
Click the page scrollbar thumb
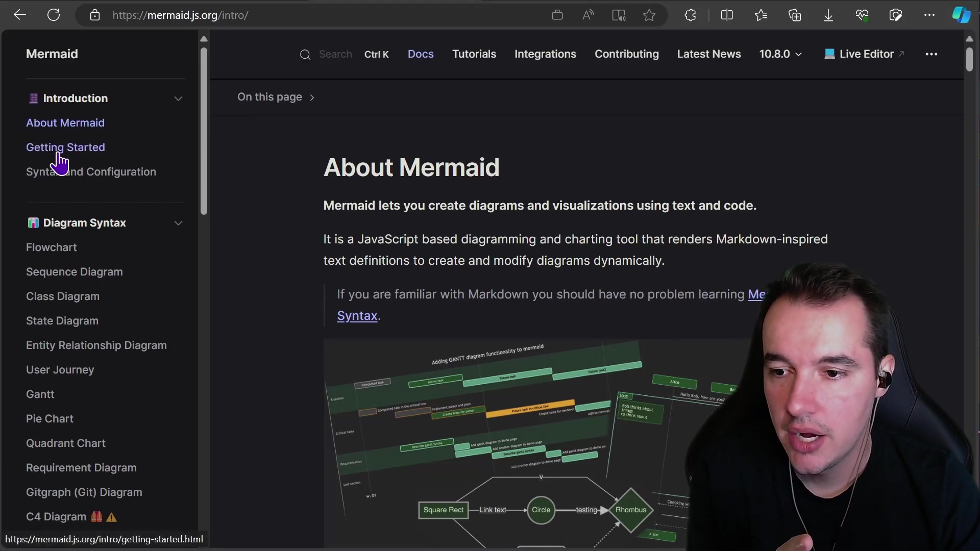969,59
